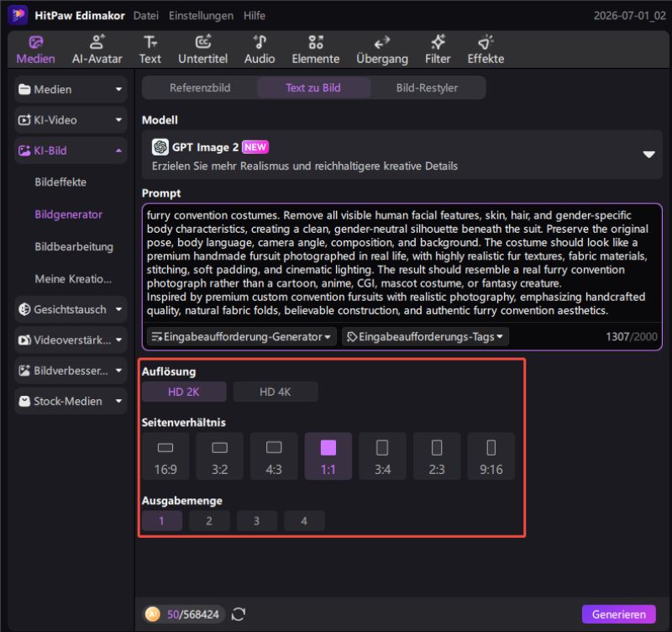Image resolution: width=672 pixels, height=632 pixels.
Task: Open the Eingabeaufforderung-Generator dropdown
Action: 241,337
